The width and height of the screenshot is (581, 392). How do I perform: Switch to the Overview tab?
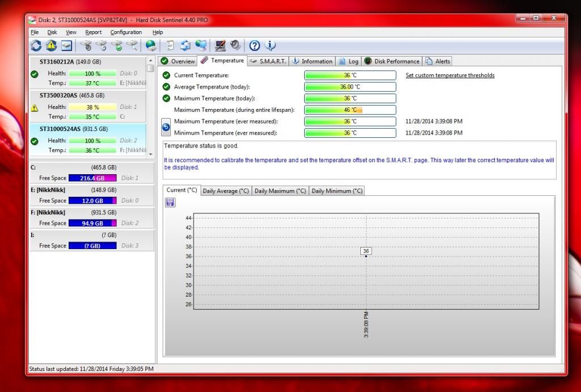point(178,61)
